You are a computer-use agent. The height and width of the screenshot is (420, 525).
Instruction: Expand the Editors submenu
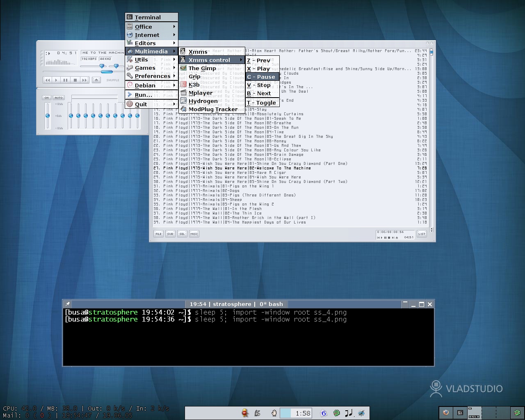click(x=151, y=43)
